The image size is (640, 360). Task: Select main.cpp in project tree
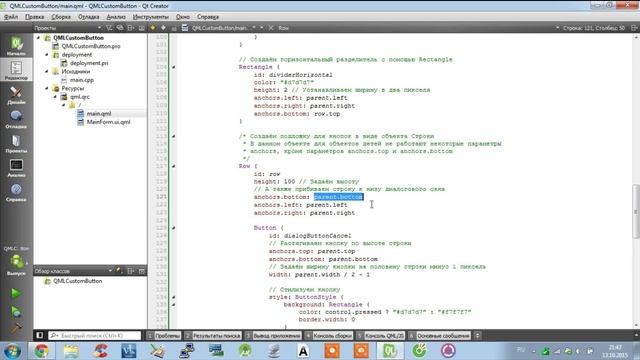point(82,80)
